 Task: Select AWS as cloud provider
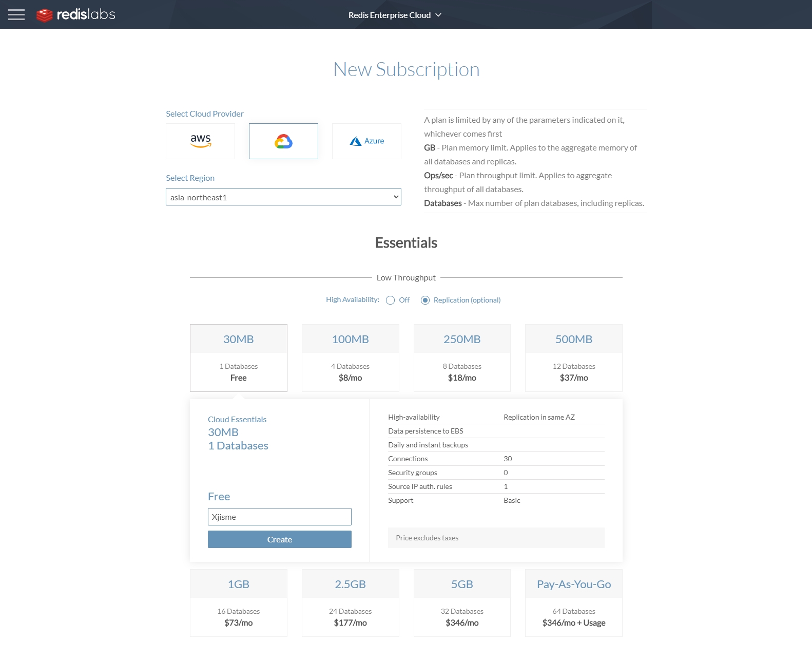click(200, 141)
